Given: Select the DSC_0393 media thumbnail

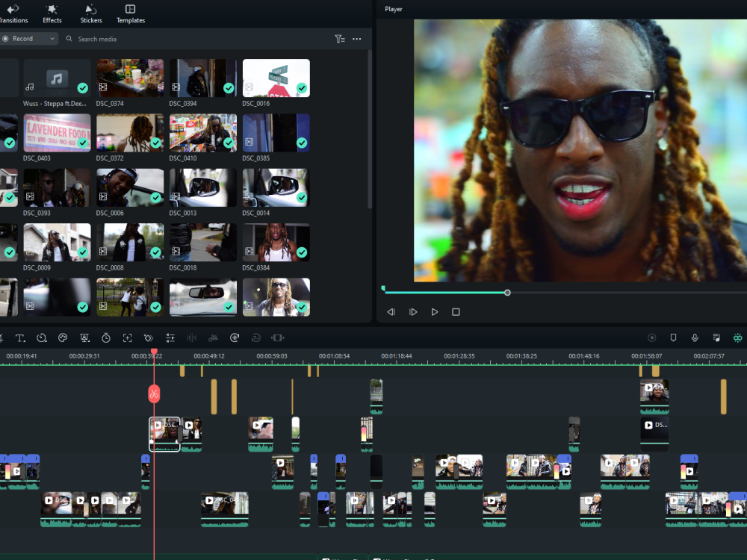Looking at the screenshot, I should (x=57, y=187).
